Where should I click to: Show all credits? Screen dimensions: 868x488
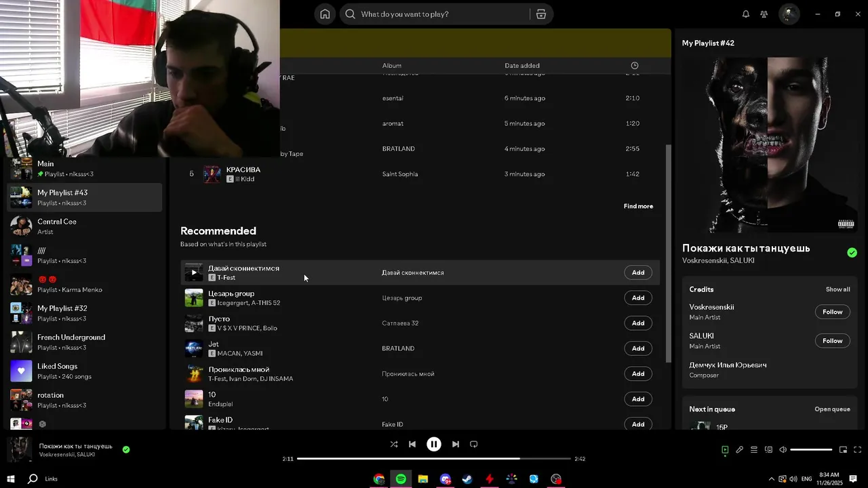coord(837,289)
